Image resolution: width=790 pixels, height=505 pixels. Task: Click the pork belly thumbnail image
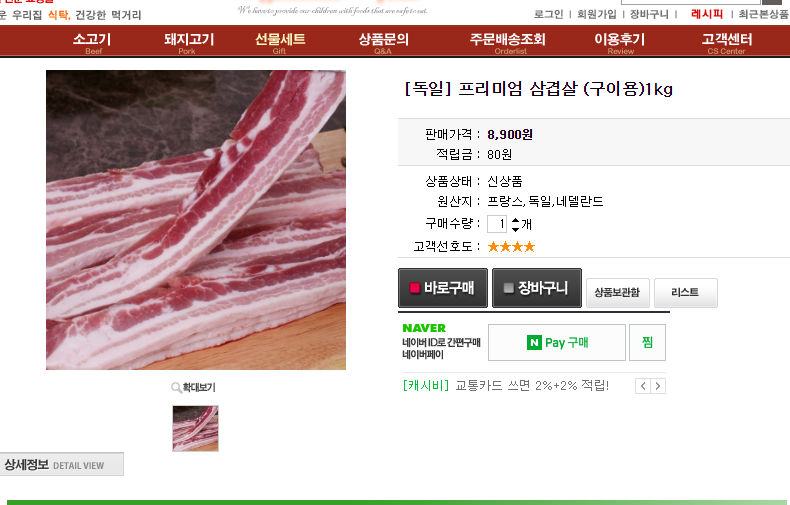[195, 428]
